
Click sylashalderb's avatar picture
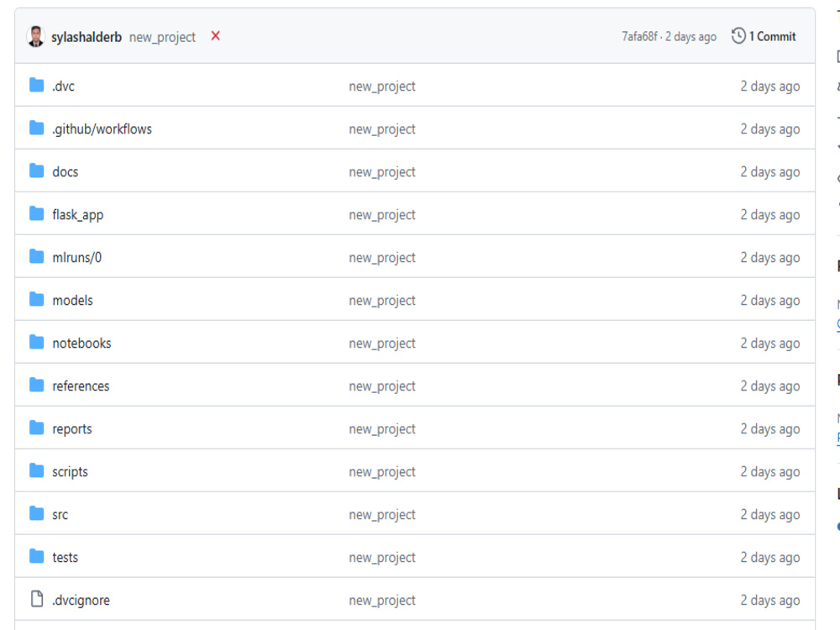34,36
